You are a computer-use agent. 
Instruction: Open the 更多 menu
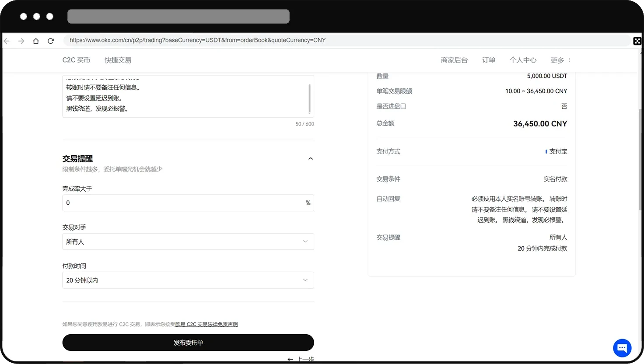557,60
